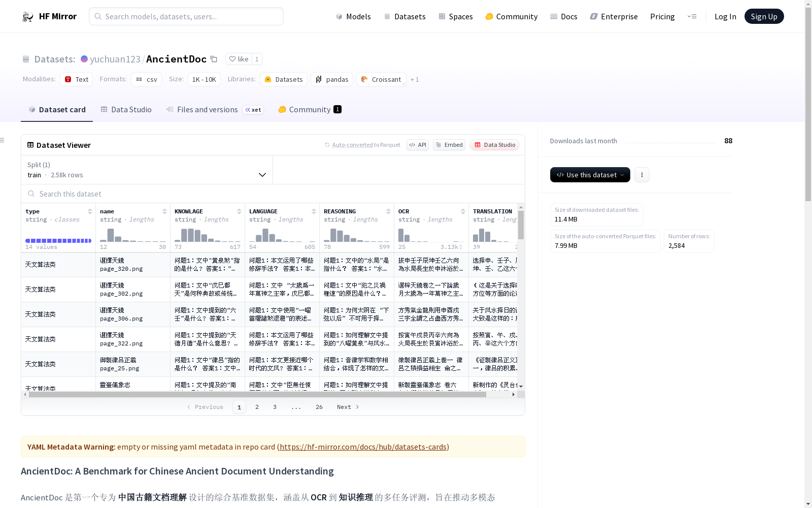Go to page 26 of the dataset

coord(319,407)
